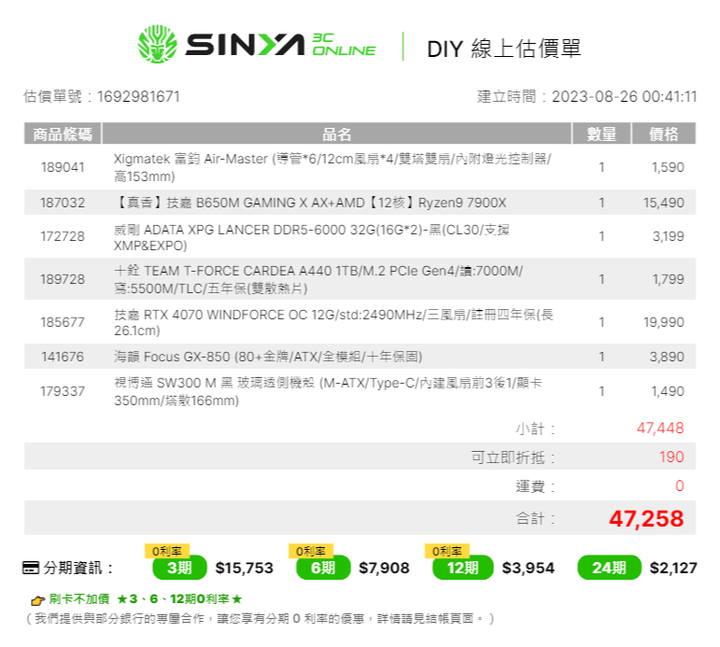
Task: Click the 小計 label
Action: point(535,429)
